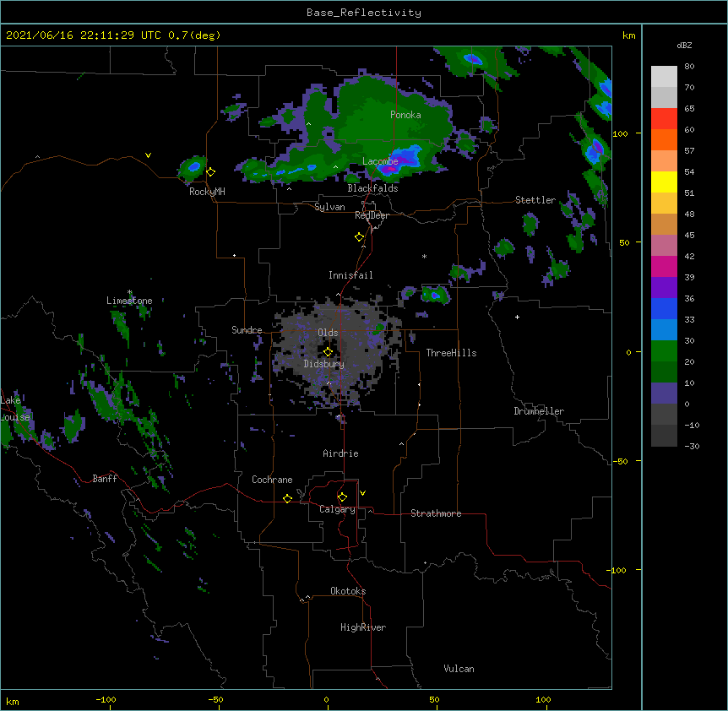
Task: Click the Olds city label
Action: coord(328,333)
